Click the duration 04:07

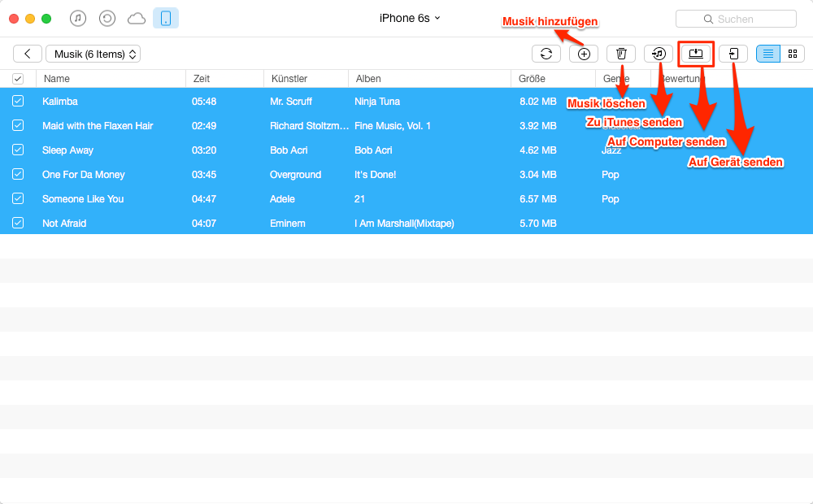(204, 224)
